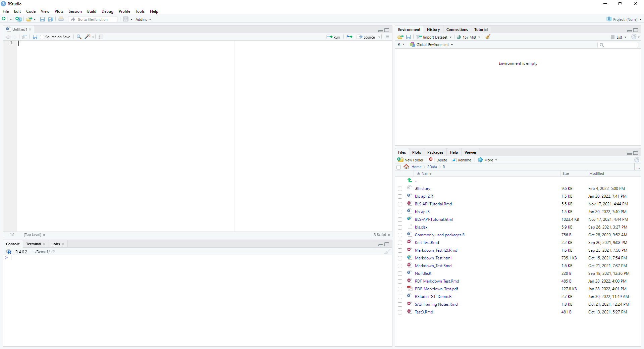644x349 pixels.
Task: Open the Tools menu
Action: (x=140, y=11)
